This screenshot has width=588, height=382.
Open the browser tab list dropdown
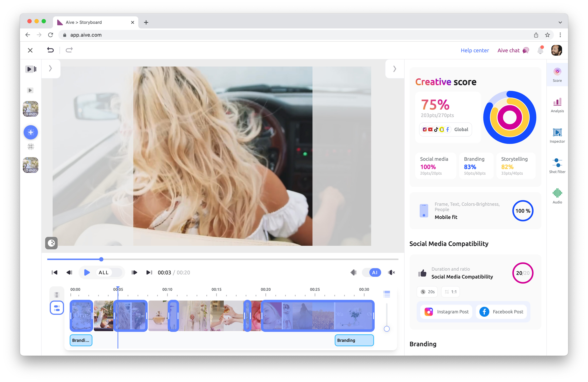560,22
